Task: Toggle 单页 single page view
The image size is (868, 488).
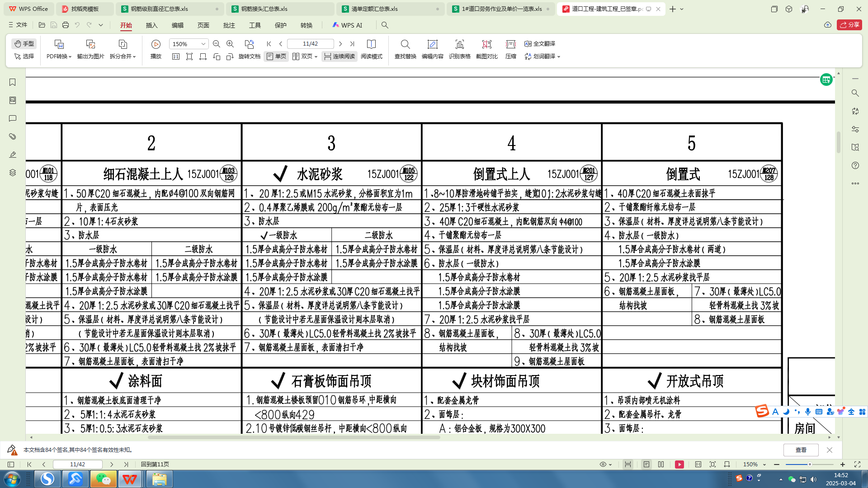Action: click(x=276, y=56)
